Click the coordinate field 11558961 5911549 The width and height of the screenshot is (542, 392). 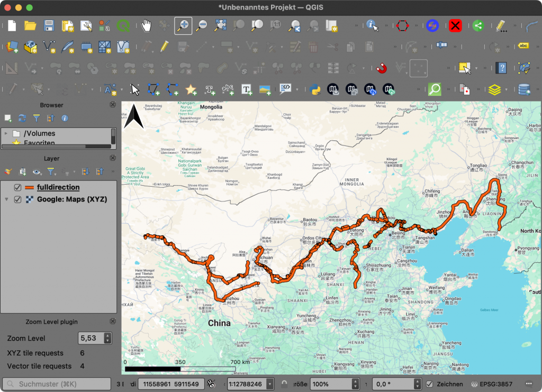[171, 384]
